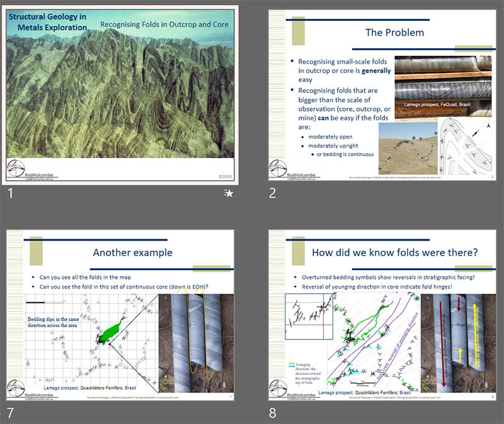The image size is (504, 424).
Task: Select 'The Problem' slide thumbnail
Action: [x=381, y=95]
